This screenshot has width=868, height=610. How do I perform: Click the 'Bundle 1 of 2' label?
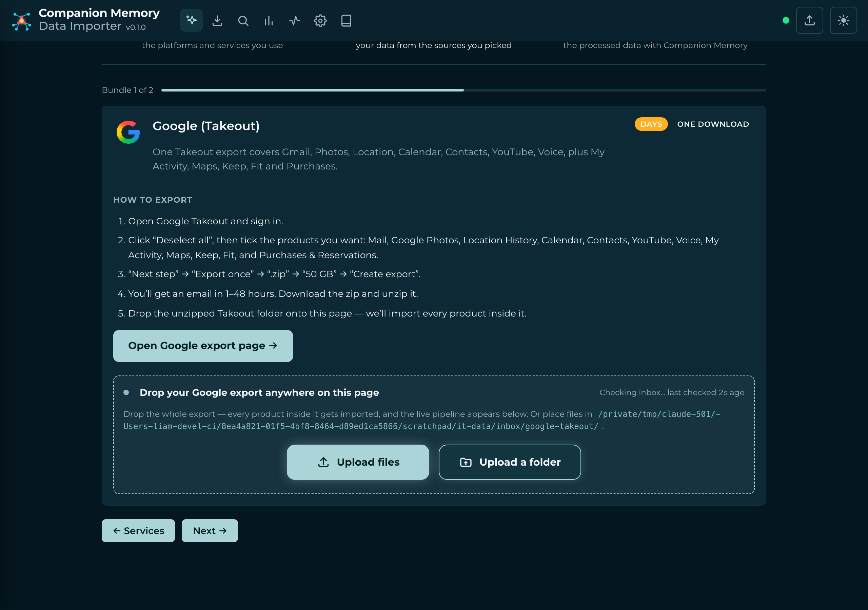coord(127,90)
